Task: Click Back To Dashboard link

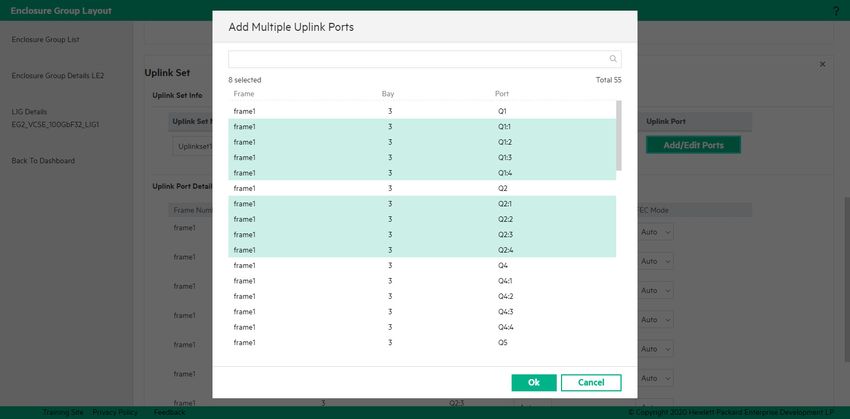Action: tap(43, 161)
